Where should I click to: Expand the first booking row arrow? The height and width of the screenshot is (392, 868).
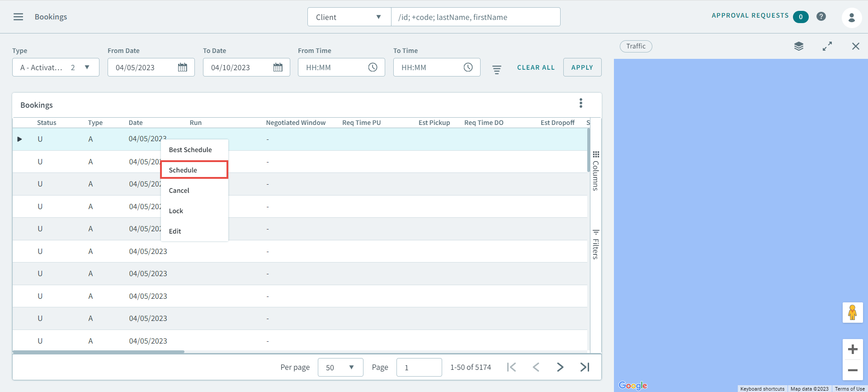click(x=19, y=139)
